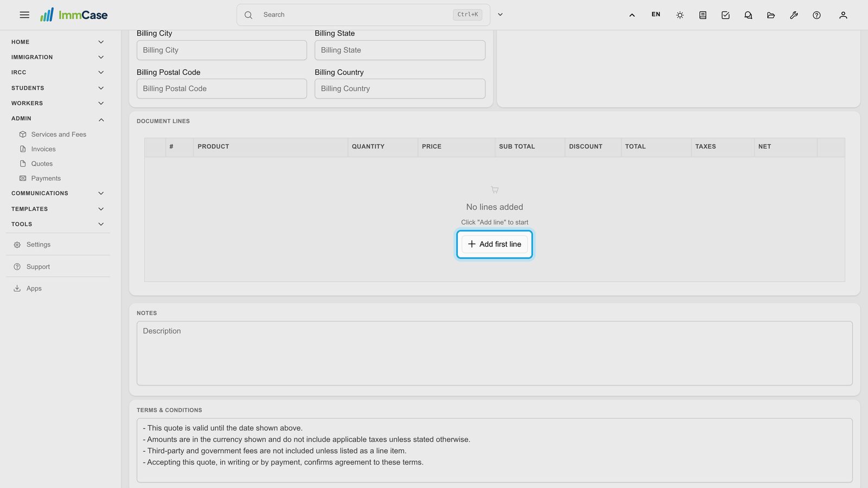Collapse the ADMIN sidebar section
The width and height of the screenshot is (868, 488).
click(58, 118)
